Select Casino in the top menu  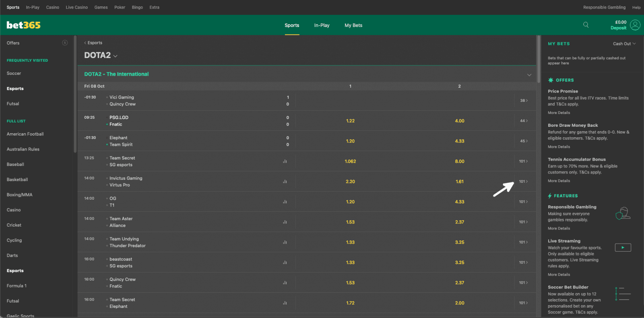click(x=52, y=7)
